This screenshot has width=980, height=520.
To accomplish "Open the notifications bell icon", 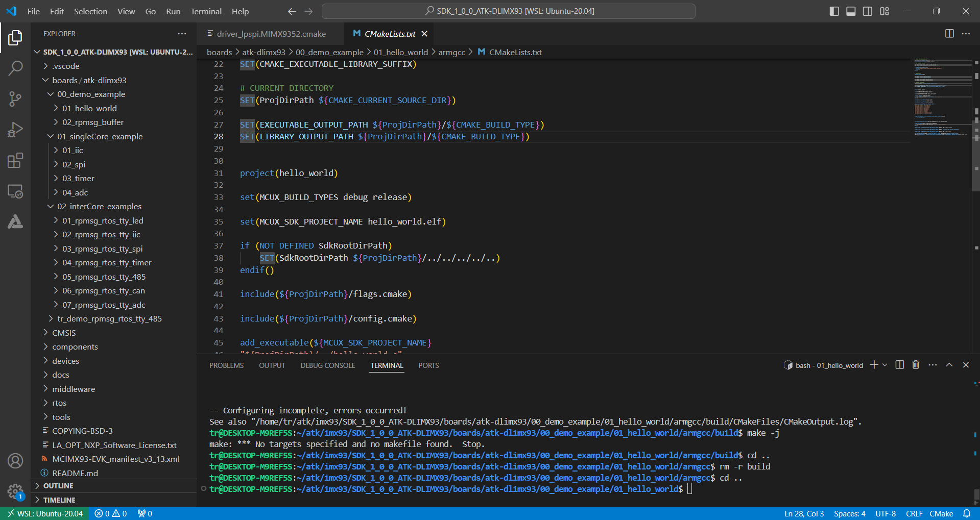I will click(x=967, y=514).
